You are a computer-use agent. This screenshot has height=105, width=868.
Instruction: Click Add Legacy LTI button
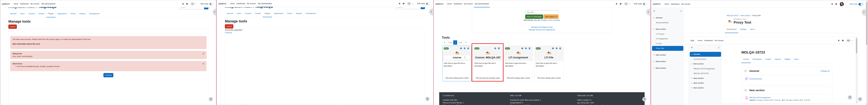(x=551, y=16)
